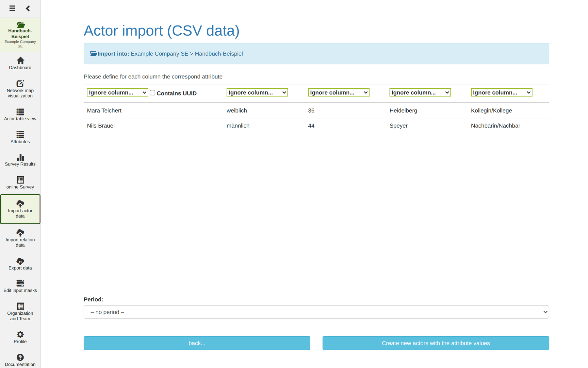Click the age value 44
Image resolution: width=588 pixels, height=368 pixels.
pos(311,126)
